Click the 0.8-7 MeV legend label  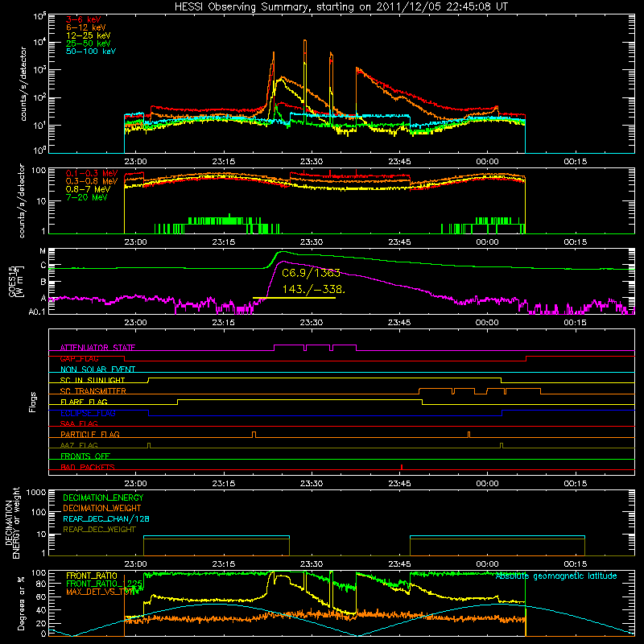(88, 189)
